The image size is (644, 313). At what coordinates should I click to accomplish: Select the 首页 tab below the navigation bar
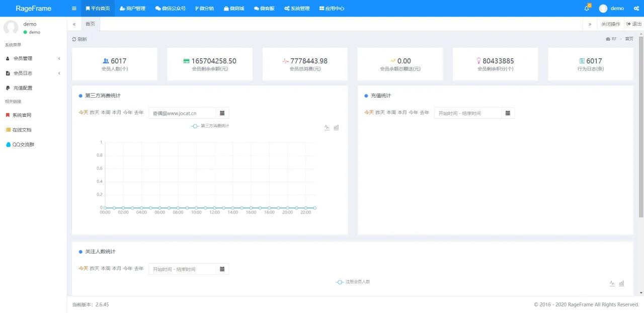click(x=90, y=24)
